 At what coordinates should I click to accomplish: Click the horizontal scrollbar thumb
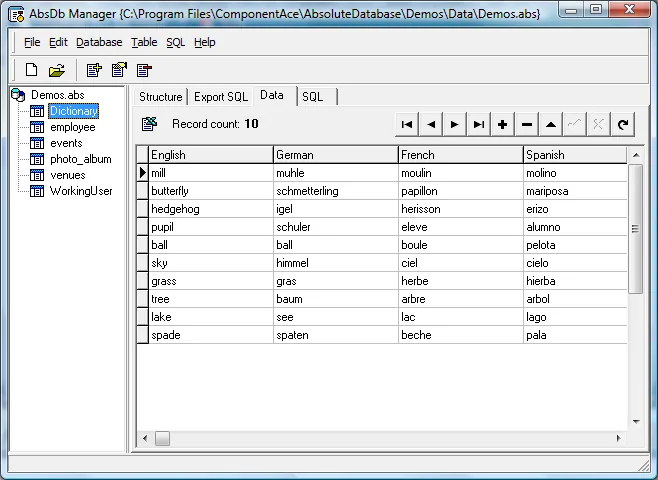[x=162, y=438]
